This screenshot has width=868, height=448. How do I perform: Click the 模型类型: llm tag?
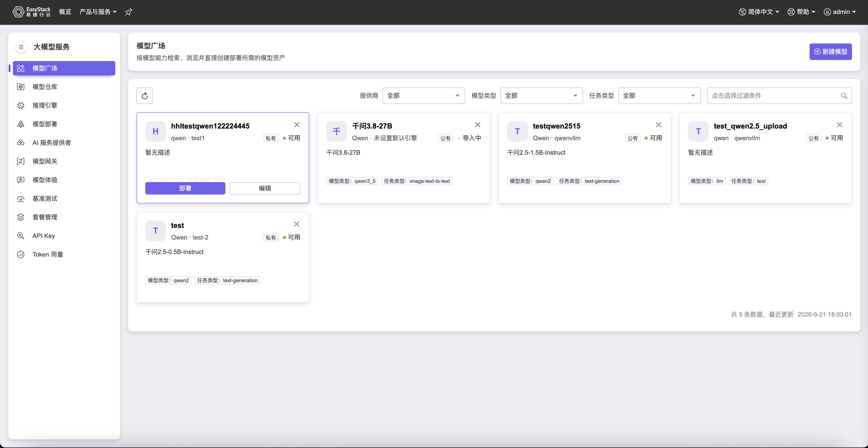(x=707, y=181)
